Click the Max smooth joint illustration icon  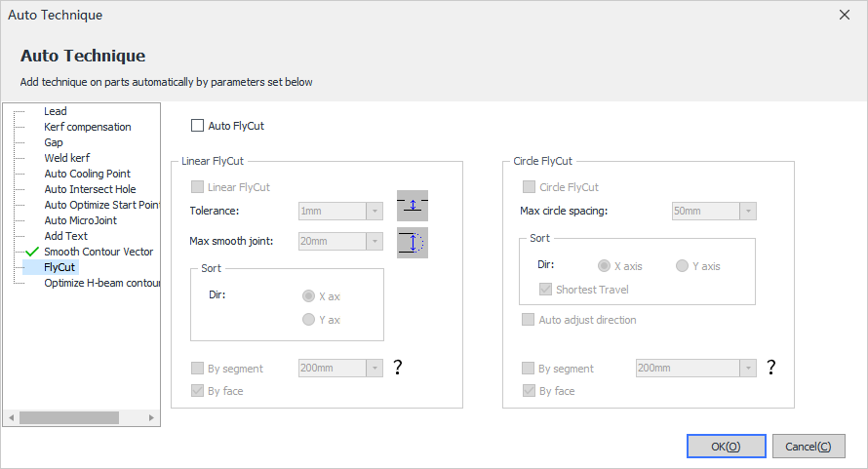[x=413, y=243]
